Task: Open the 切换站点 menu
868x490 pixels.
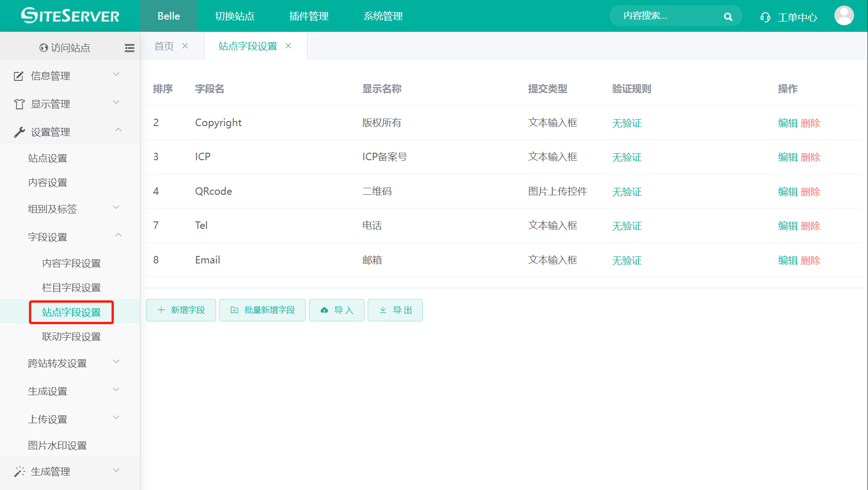Action: [x=235, y=16]
